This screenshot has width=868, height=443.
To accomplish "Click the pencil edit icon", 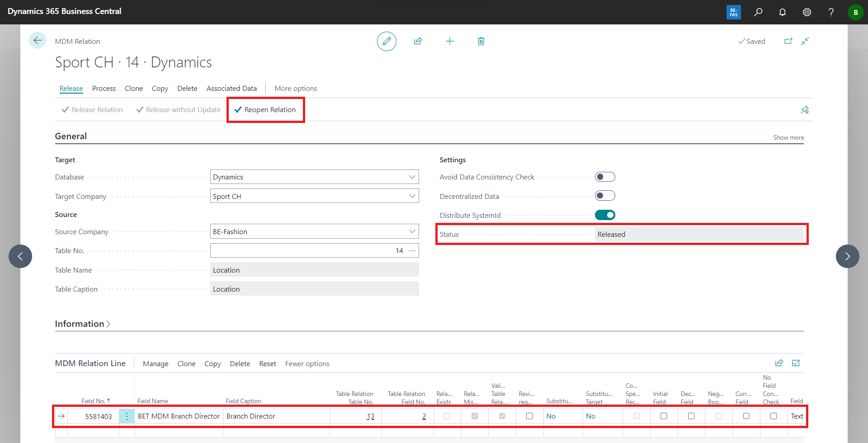I will click(387, 41).
